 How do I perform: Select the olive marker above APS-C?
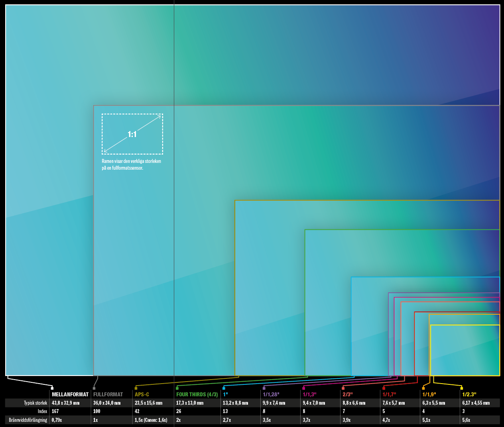coord(136,388)
